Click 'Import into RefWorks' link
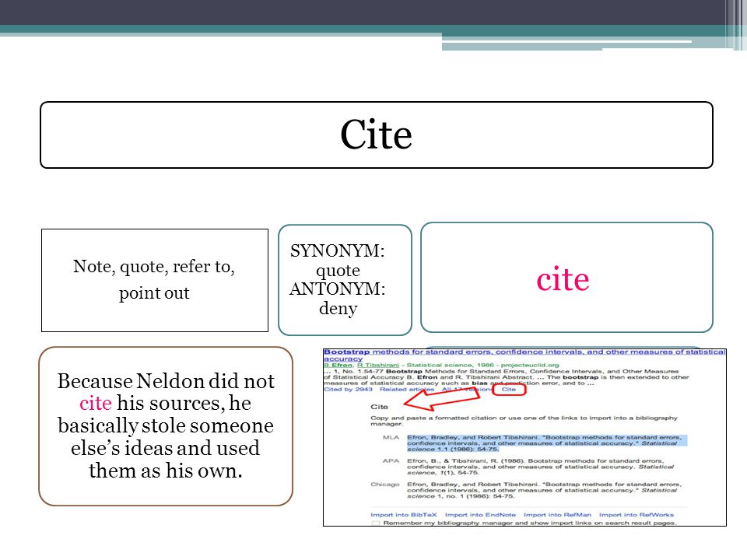This screenshot has height=560, width=747. 636,515
